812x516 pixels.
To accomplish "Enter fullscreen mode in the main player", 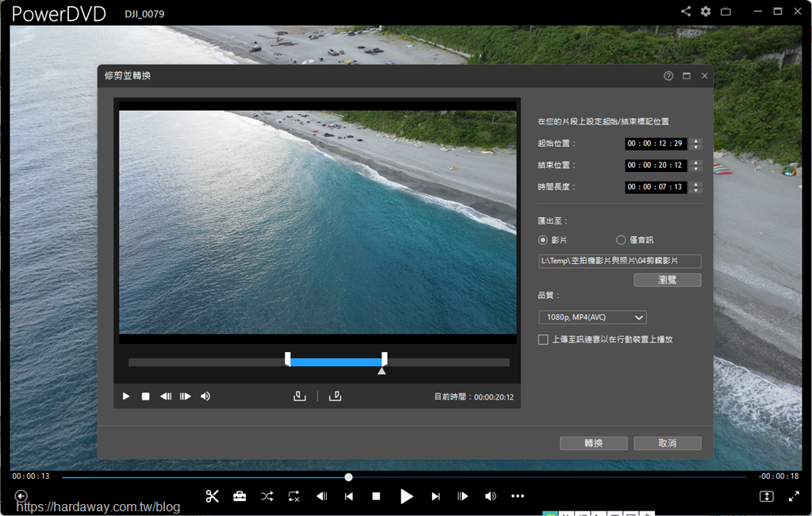I will 794,496.
